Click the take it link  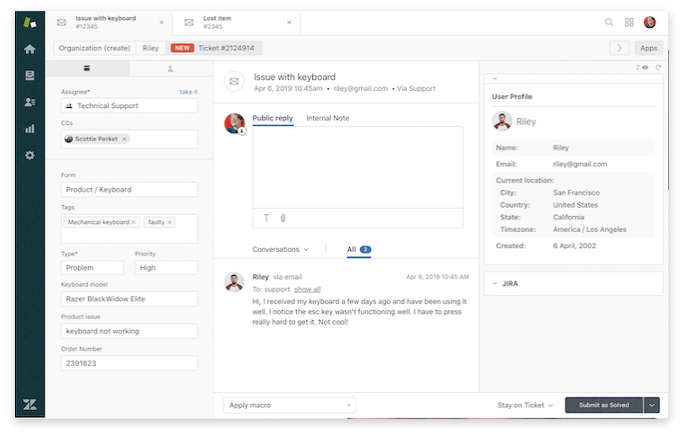click(188, 92)
